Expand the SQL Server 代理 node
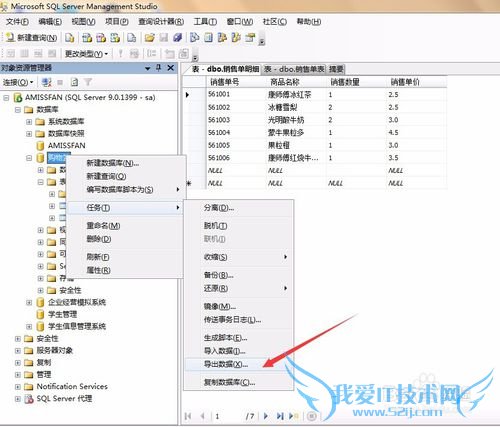500x427 pixels. (18, 399)
